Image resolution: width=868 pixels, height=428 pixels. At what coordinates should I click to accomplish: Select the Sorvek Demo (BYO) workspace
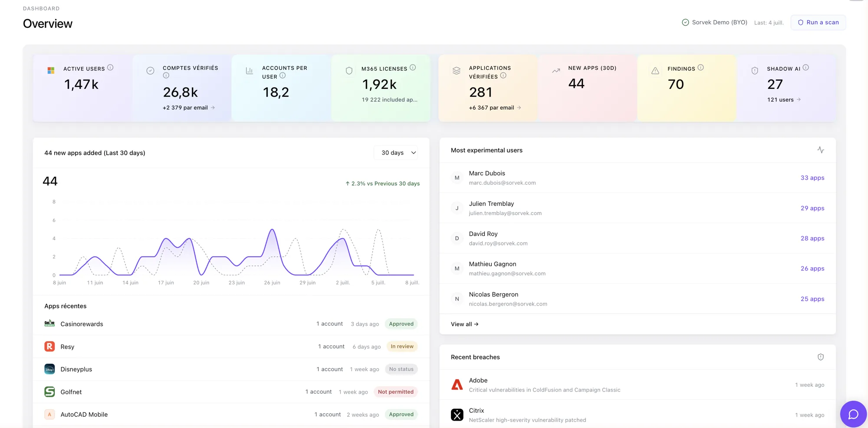(x=714, y=23)
